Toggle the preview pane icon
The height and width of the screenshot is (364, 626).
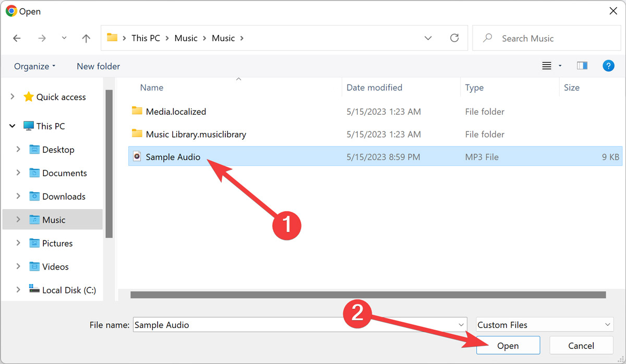click(582, 66)
